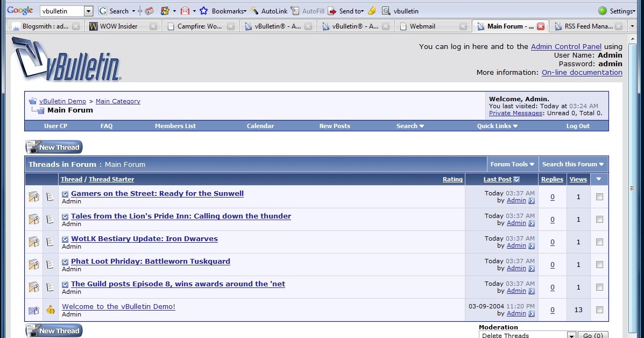This screenshot has width=644, height=338.
Task: Go to last post of Phat Loot Phriday
Action: [532, 269]
